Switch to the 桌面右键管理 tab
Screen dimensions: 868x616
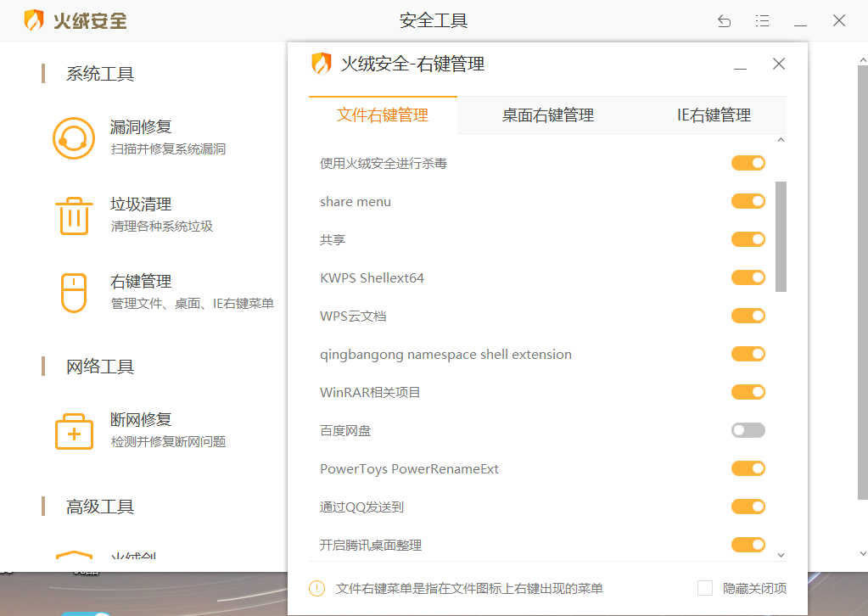point(547,115)
